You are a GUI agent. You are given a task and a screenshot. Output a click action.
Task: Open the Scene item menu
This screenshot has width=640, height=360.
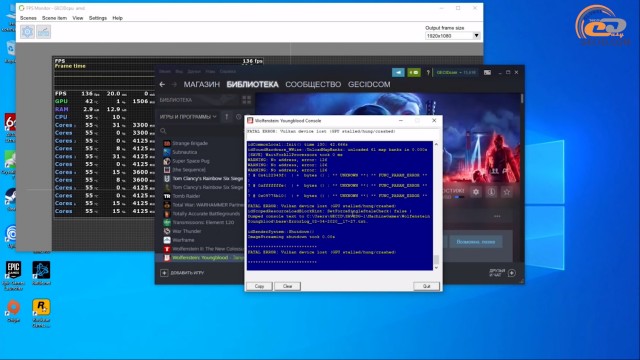(54, 18)
